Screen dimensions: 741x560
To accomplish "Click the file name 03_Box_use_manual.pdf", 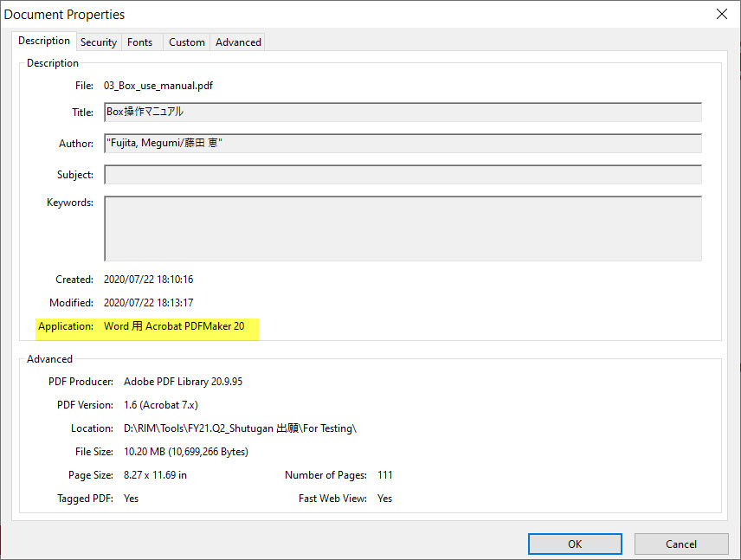I will pyautogui.click(x=158, y=86).
